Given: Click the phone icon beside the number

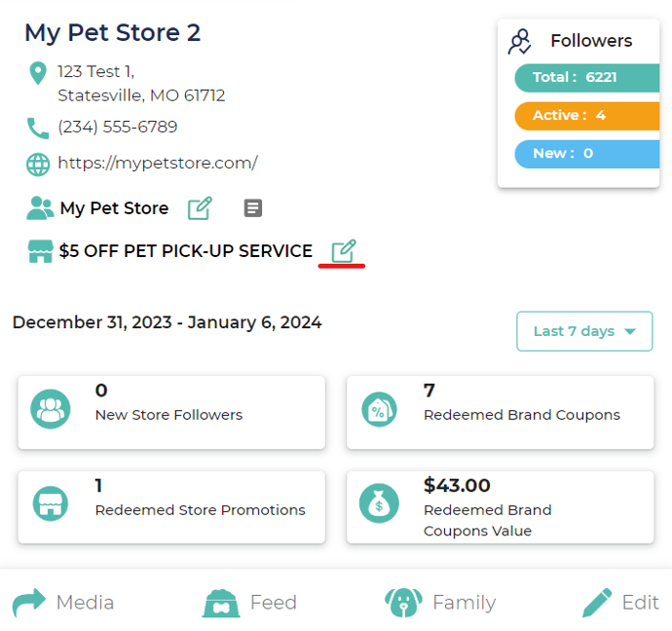Looking at the screenshot, I should [x=38, y=128].
